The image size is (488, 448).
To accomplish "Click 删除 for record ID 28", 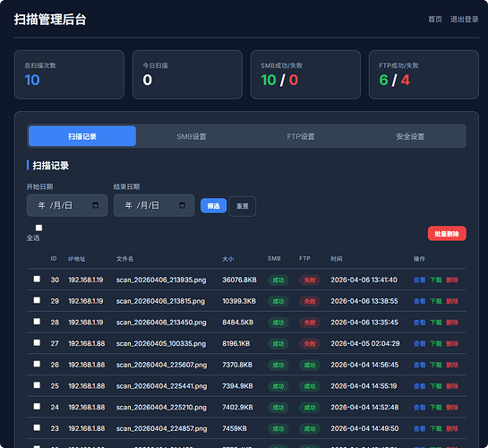I will click(x=452, y=323).
